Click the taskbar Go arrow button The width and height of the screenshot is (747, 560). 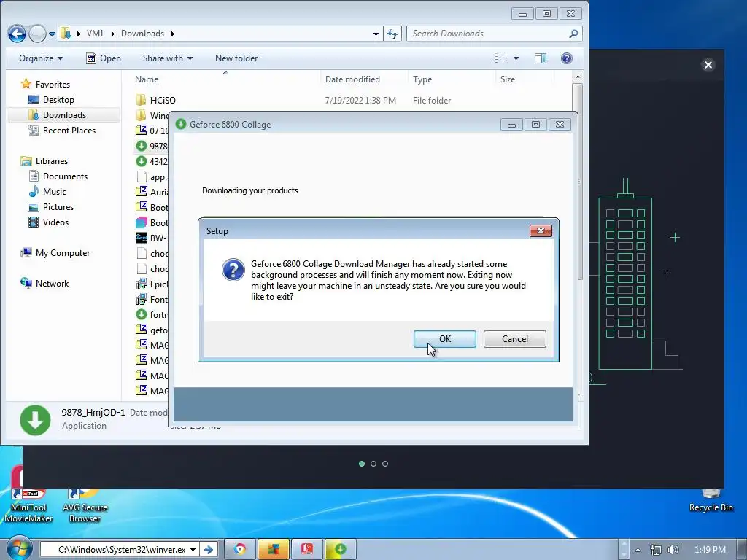point(209,550)
